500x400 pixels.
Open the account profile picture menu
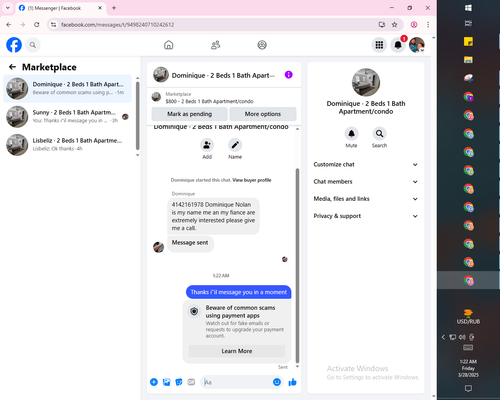(x=417, y=45)
